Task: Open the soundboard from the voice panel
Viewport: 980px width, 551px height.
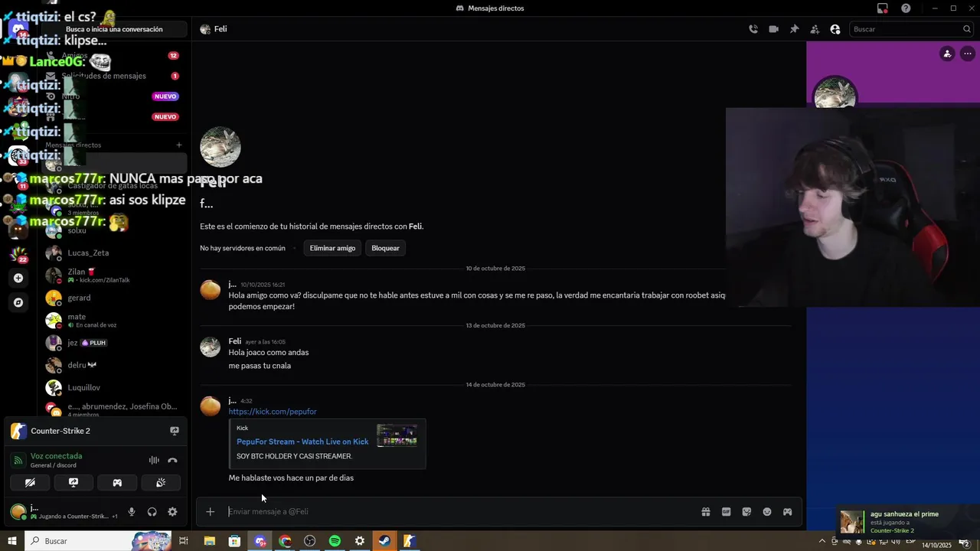Action: pos(161,483)
